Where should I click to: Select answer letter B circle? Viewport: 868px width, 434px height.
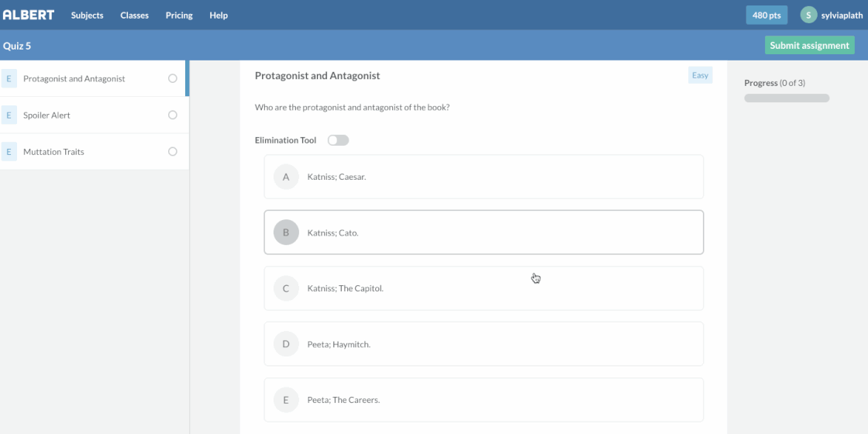286,232
